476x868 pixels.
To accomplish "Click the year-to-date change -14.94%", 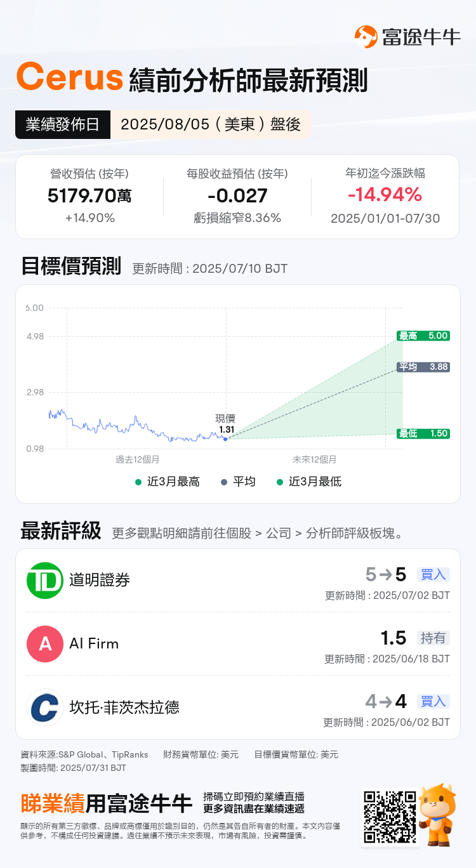I will point(385,194).
